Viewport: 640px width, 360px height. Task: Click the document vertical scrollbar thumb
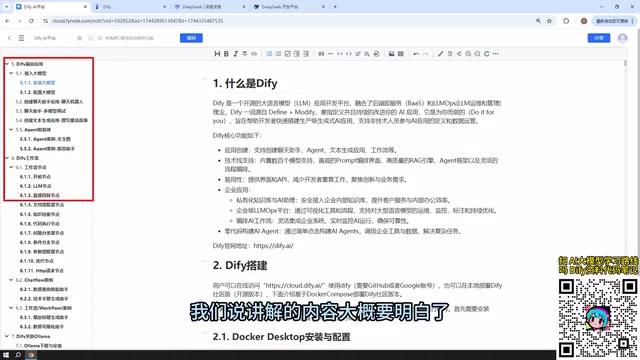(x=625, y=63)
